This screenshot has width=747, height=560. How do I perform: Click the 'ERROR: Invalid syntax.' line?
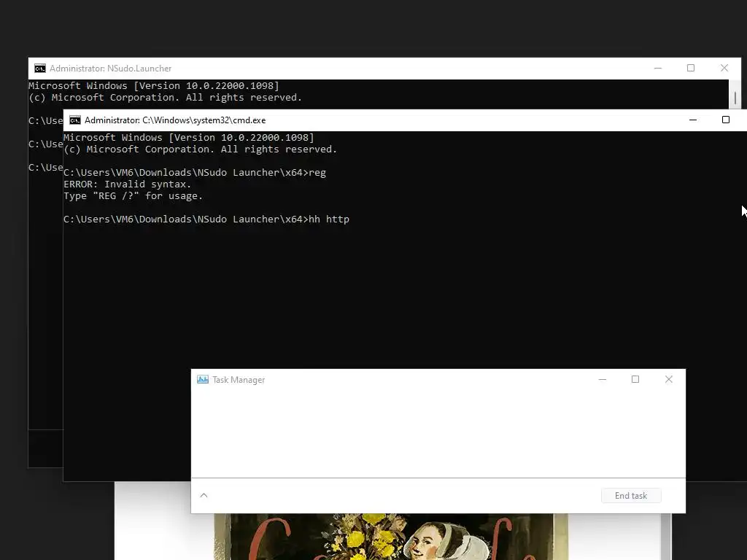(127, 184)
